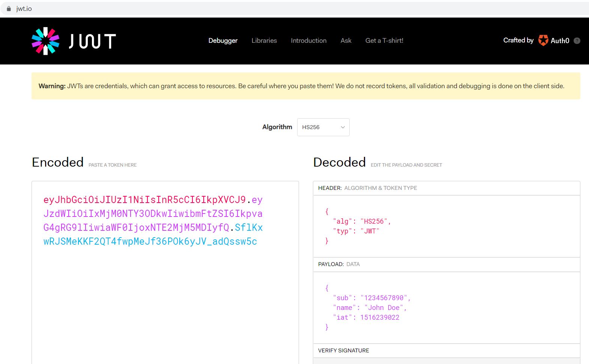Click the payload JSON editor containing John Doe
The width and height of the screenshot is (589, 364).
coord(446,308)
